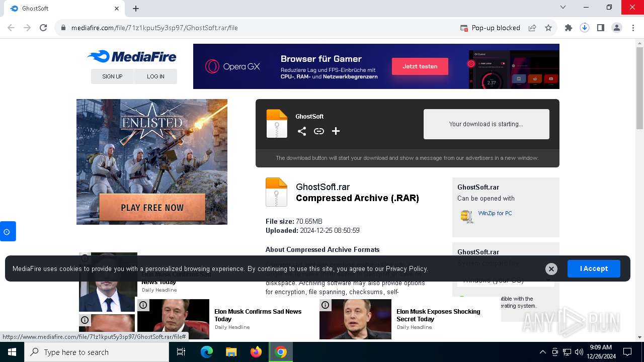The width and height of the screenshot is (644, 362).
Task: Click the LOG IN button
Action: click(155, 76)
